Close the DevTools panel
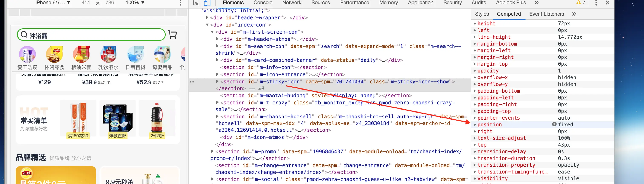The height and width of the screenshot is (184, 644). (x=608, y=3)
